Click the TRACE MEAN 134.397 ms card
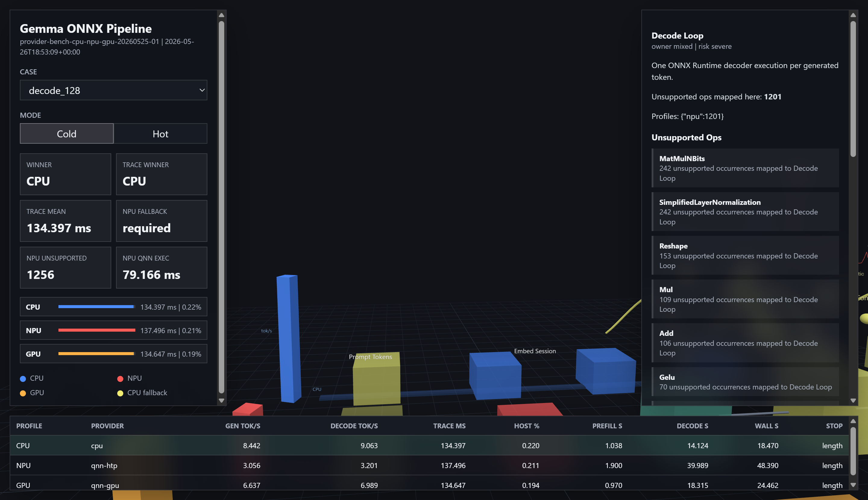This screenshot has width=868, height=500. (x=65, y=221)
